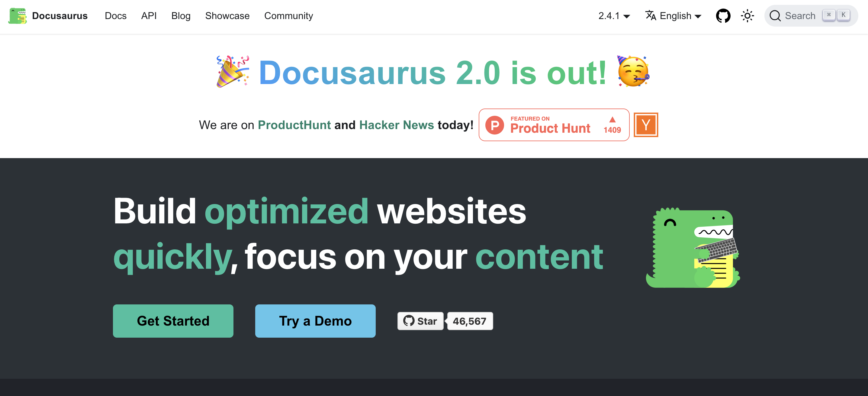Expand the version 2.4.1 dropdown
The width and height of the screenshot is (868, 396).
click(x=613, y=16)
